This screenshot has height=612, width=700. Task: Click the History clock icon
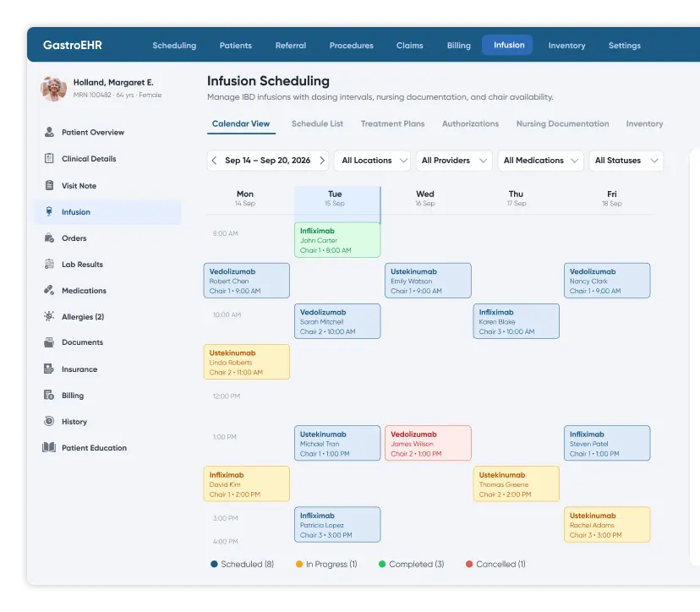coord(49,421)
